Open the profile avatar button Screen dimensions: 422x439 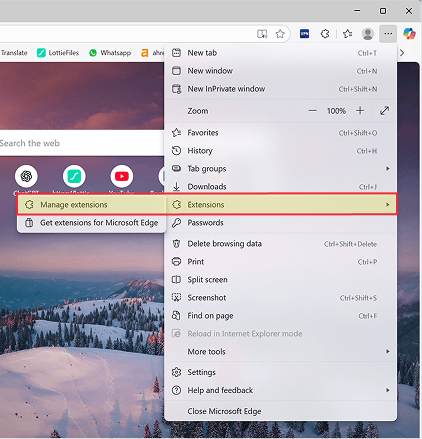(x=367, y=34)
